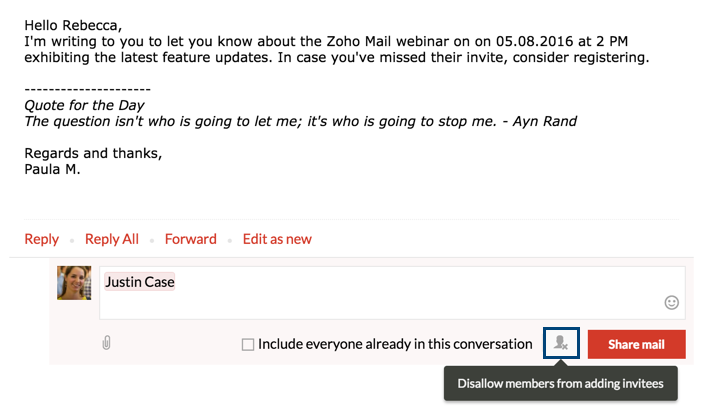Click the emoji smiley icon

point(672,302)
